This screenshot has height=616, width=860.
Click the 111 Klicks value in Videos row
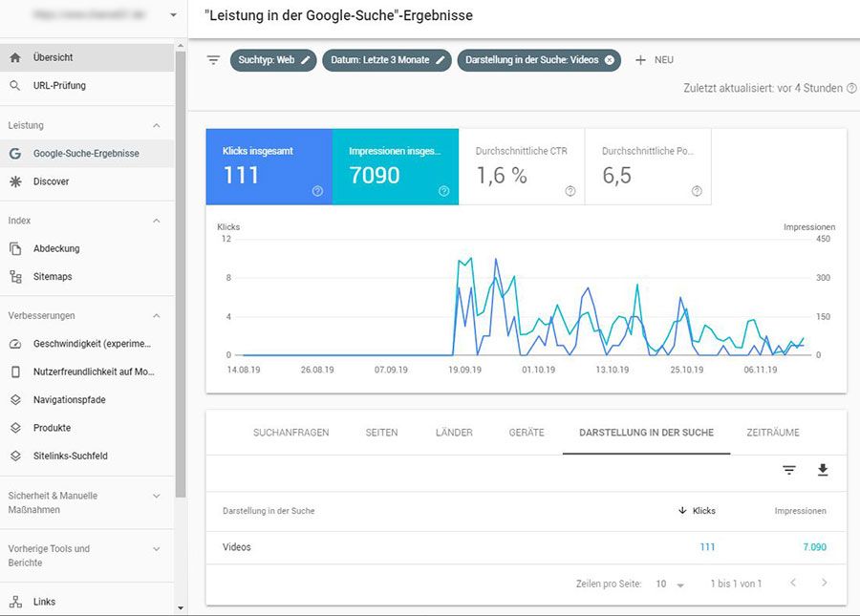pyautogui.click(x=707, y=547)
